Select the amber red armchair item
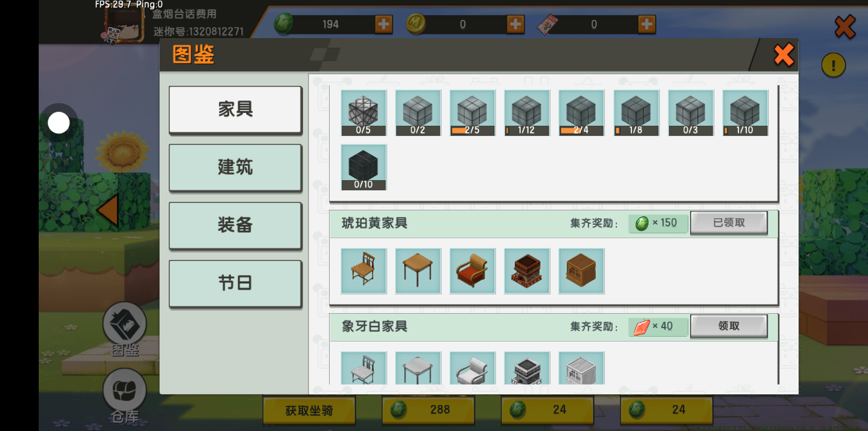The height and width of the screenshot is (431, 868). click(472, 271)
